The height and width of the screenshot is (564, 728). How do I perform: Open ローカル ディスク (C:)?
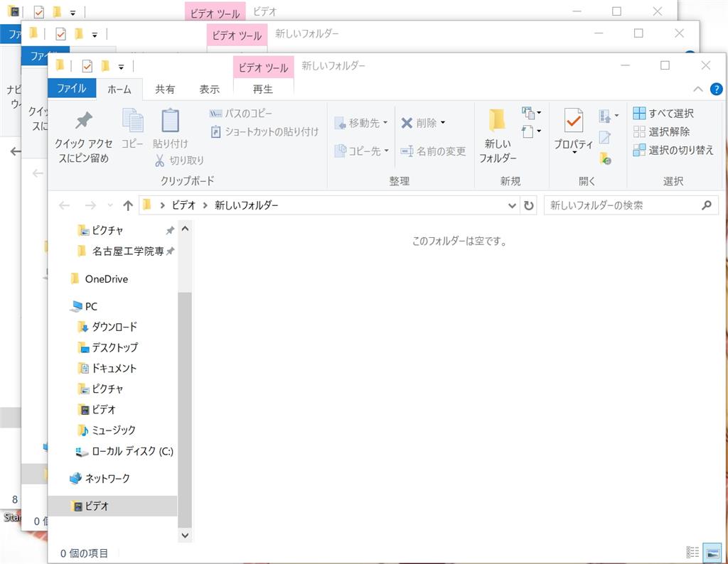tap(124, 451)
